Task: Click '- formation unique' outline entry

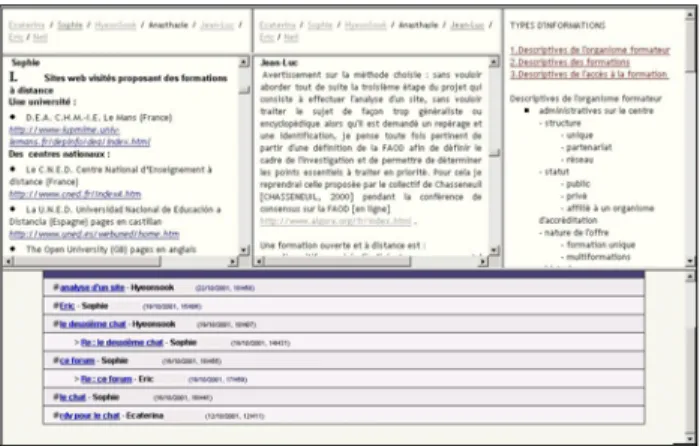Action: (598, 245)
